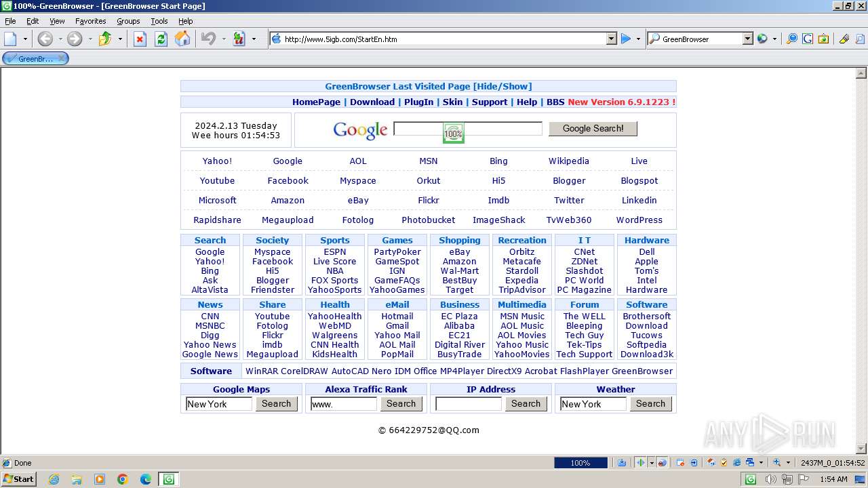Viewport: 868px width, 488px height.
Task: Open the New page dropdown arrow
Action: point(26,39)
